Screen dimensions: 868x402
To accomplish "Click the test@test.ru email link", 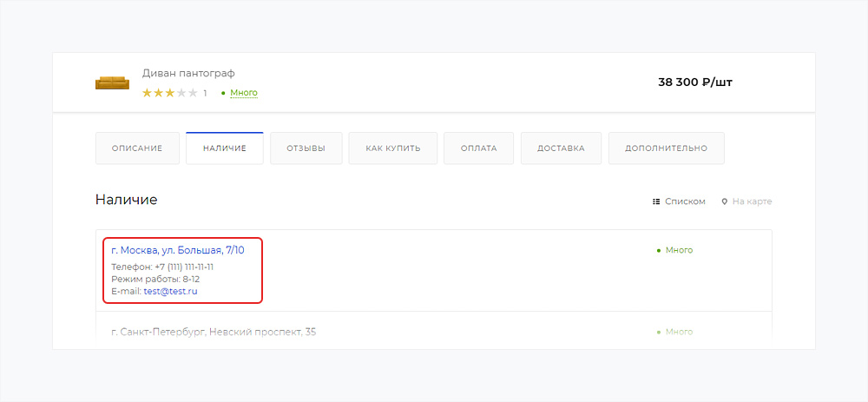I will tap(170, 292).
